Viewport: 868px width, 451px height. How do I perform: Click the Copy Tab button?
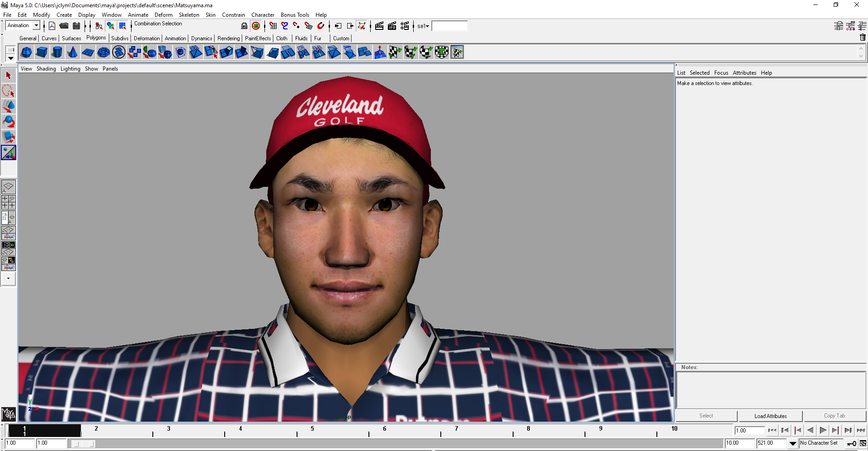835,416
